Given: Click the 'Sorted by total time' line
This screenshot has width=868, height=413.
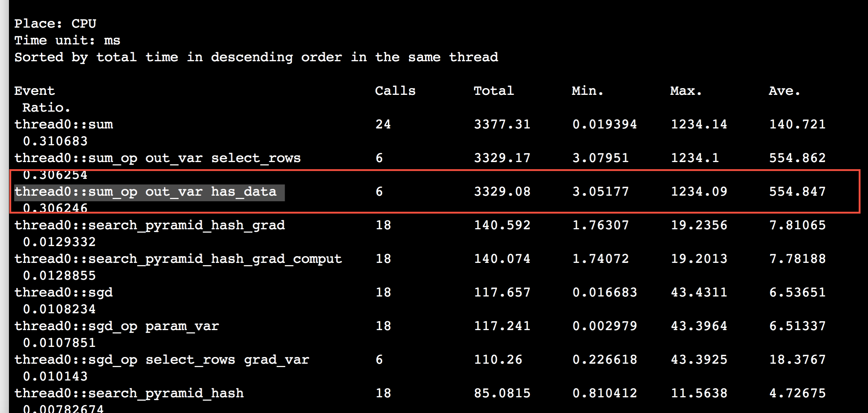Looking at the screenshot, I should (x=256, y=57).
